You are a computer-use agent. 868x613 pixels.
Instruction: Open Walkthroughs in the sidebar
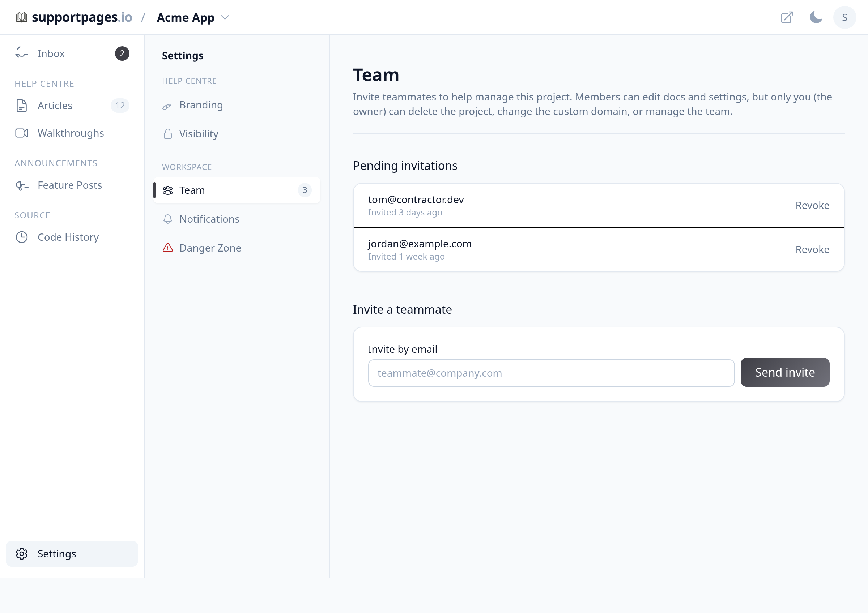pos(71,133)
